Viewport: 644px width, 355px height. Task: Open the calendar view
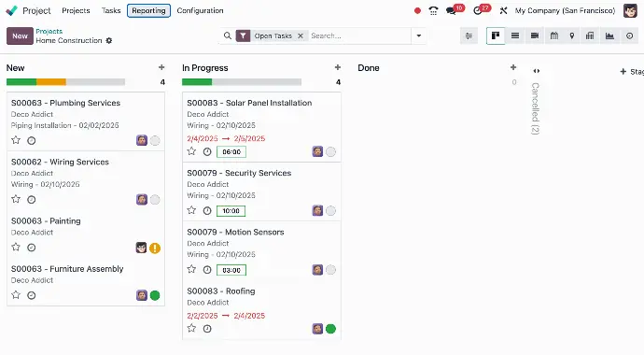pos(554,35)
